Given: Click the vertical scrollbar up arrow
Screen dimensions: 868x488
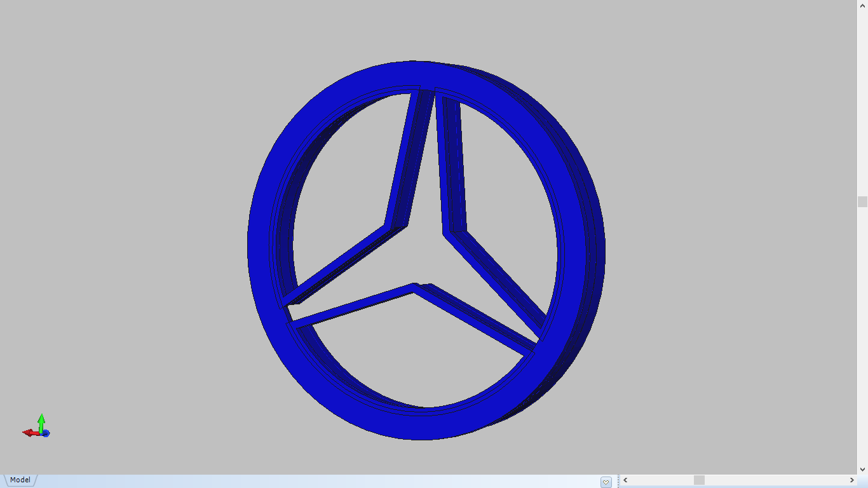Looking at the screenshot, I should [862, 5].
